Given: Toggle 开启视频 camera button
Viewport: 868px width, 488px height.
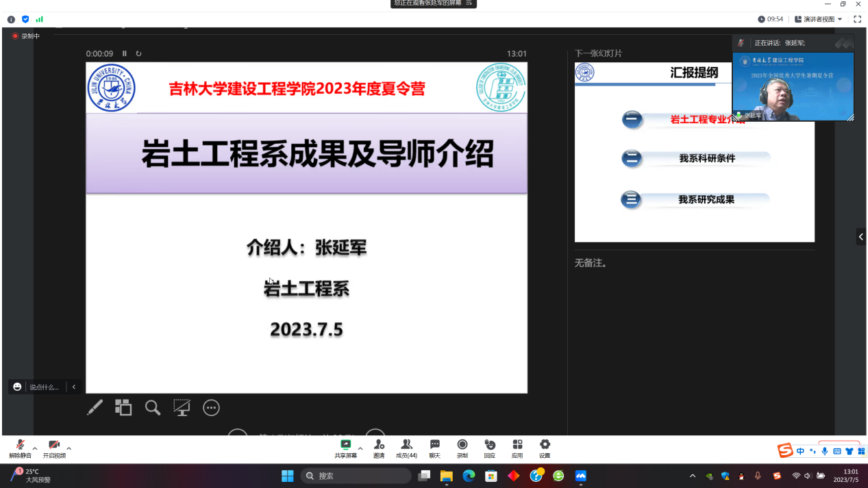Looking at the screenshot, I should pyautogui.click(x=54, y=448).
